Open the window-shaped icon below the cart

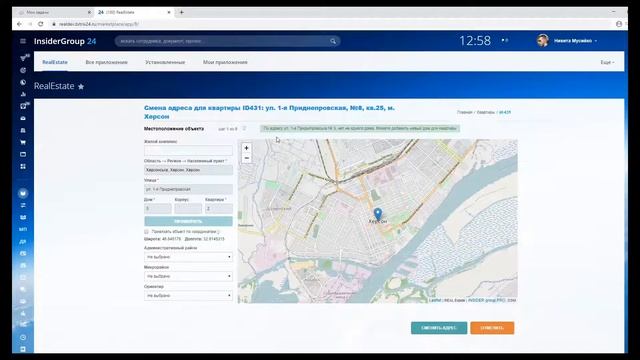point(23,154)
